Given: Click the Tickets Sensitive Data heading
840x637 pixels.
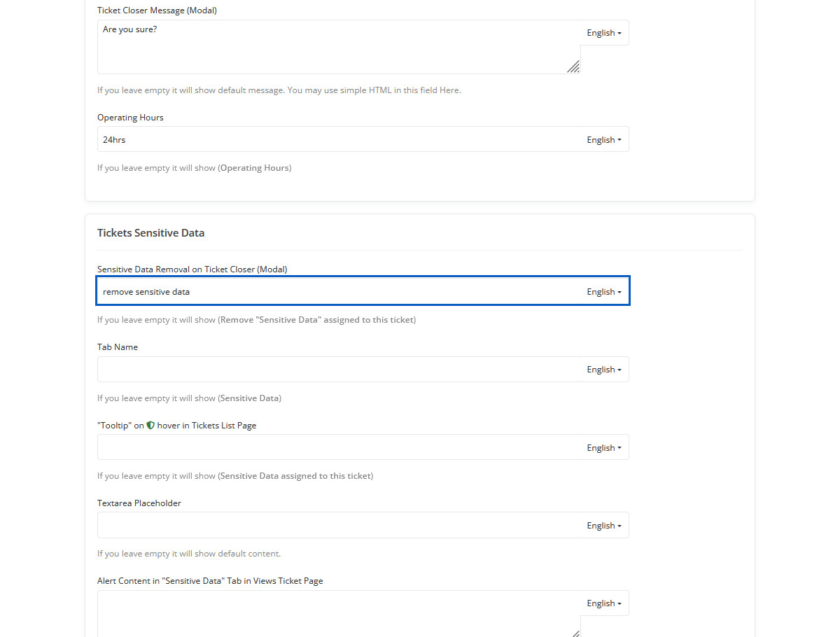Looking at the screenshot, I should click(150, 232).
